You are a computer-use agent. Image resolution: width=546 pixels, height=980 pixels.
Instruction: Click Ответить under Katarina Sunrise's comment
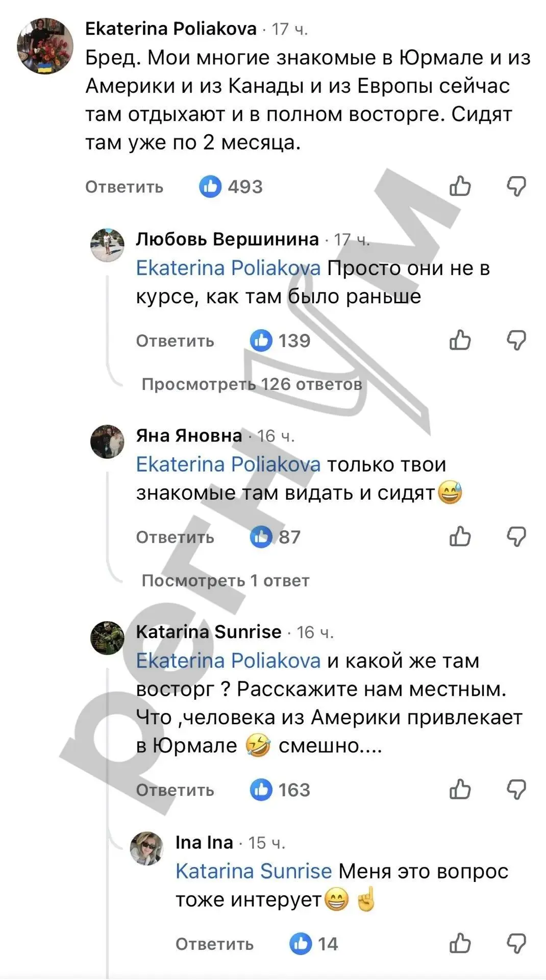click(x=175, y=790)
